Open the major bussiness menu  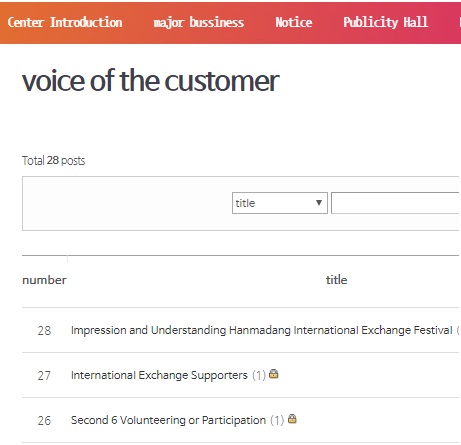click(x=198, y=23)
